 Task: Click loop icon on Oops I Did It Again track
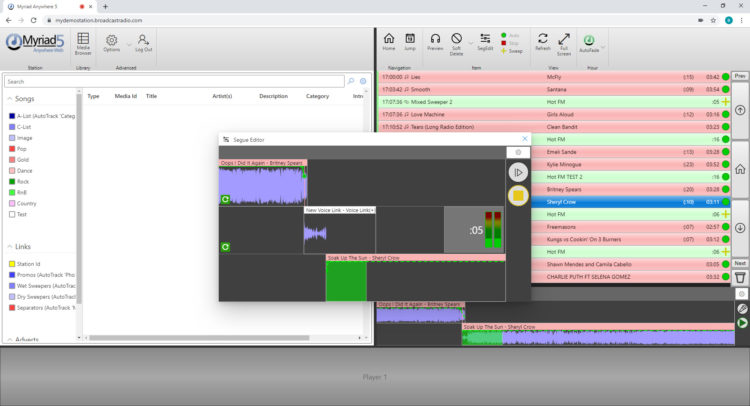tap(225, 199)
